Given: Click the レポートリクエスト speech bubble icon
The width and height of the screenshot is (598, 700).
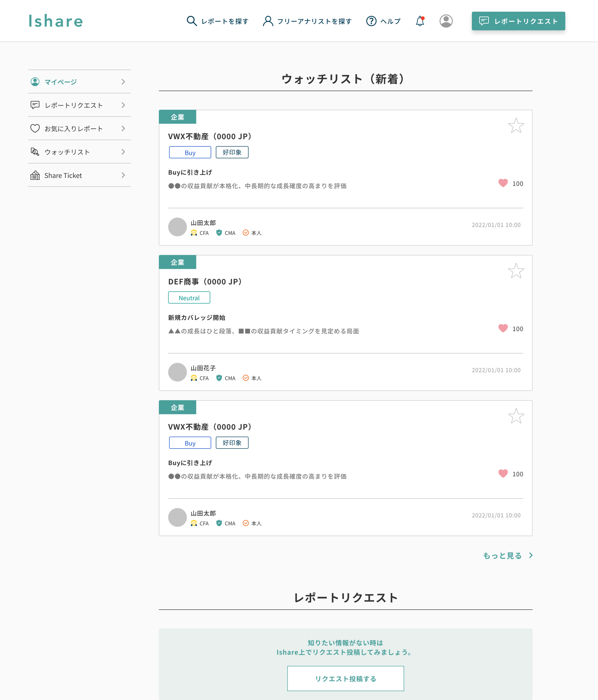Looking at the screenshot, I should [x=35, y=105].
